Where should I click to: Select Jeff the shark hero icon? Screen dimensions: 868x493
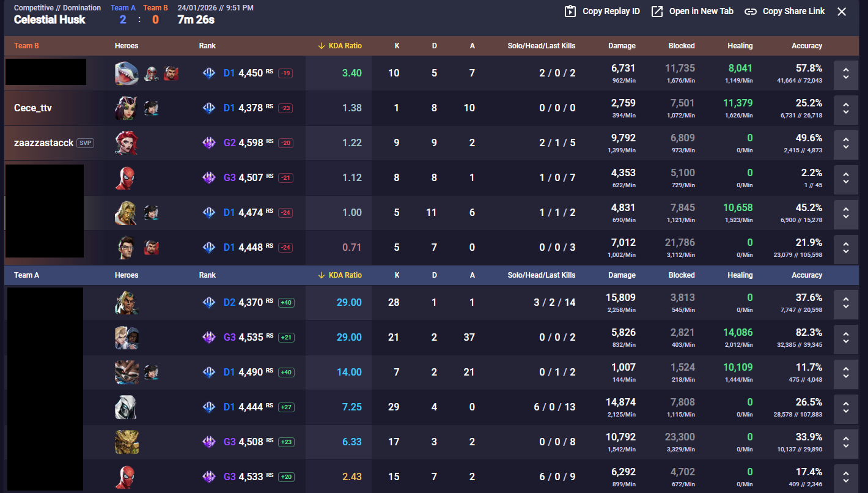pos(127,73)
